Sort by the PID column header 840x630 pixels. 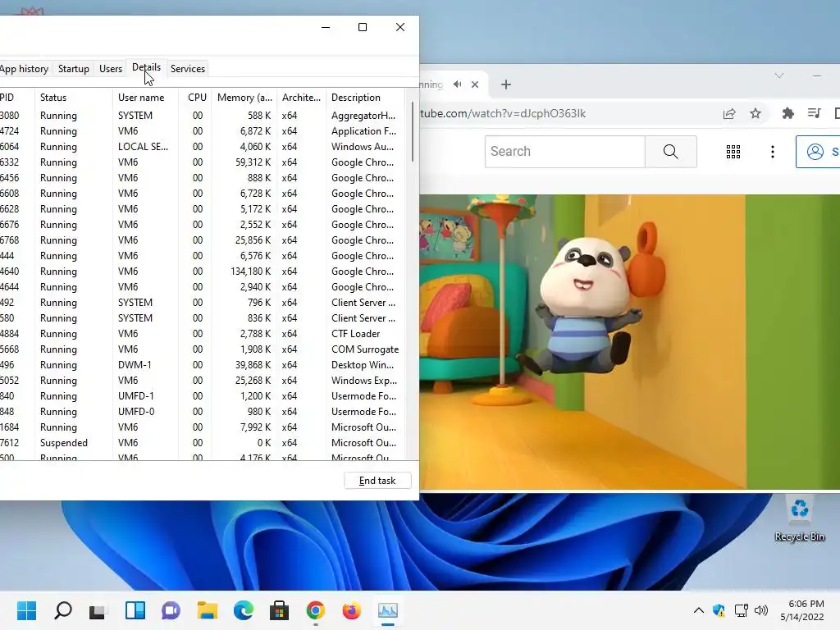tap(16, 98)
